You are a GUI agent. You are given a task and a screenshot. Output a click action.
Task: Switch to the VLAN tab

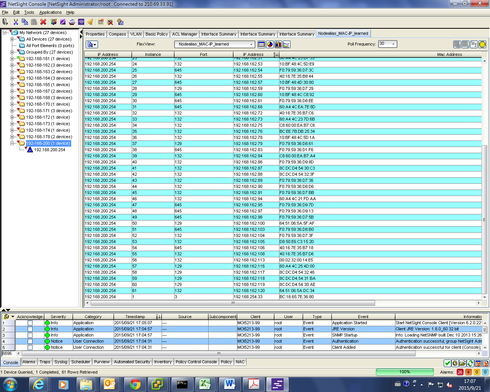pyautogui.click(x=136, y=34)
